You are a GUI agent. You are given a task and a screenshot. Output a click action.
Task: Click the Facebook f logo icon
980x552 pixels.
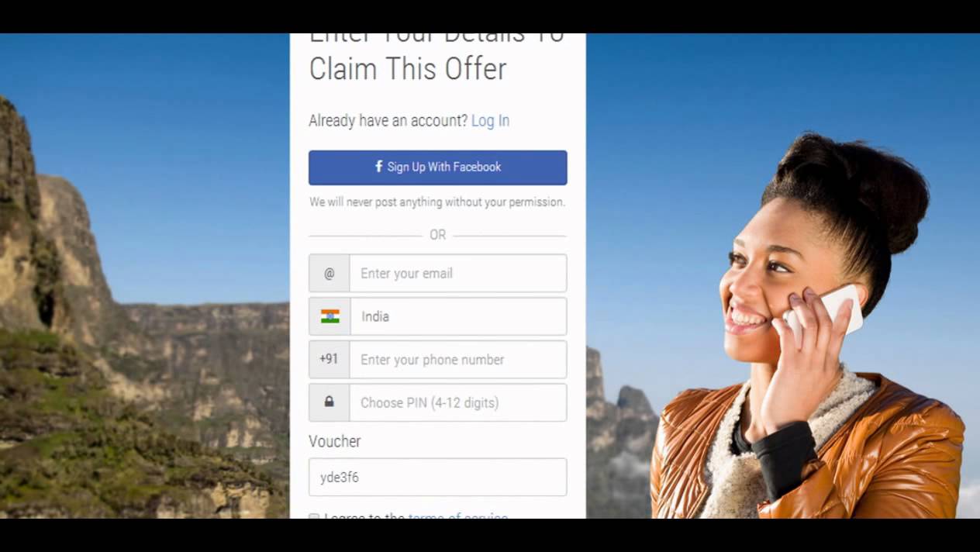click(379, 167)
